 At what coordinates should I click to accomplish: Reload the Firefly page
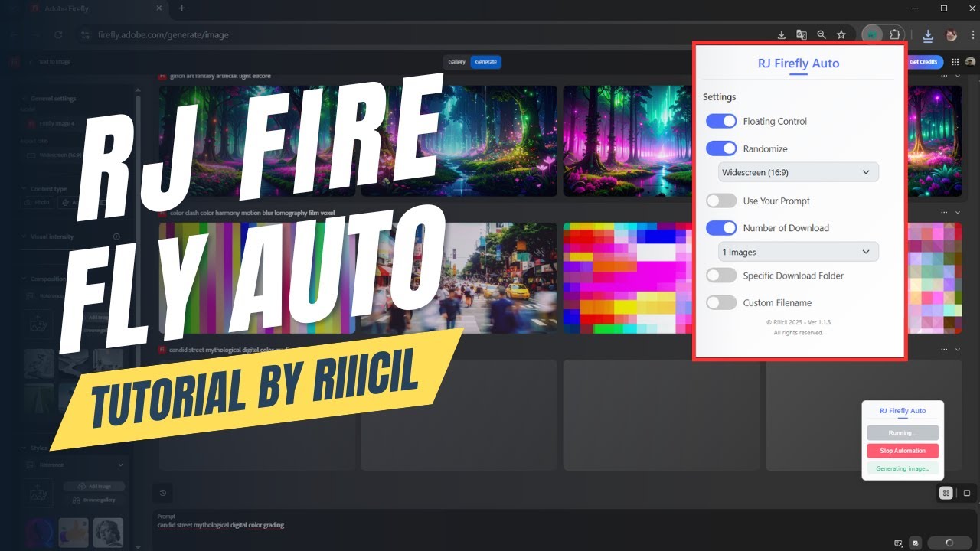click(58, 34)
